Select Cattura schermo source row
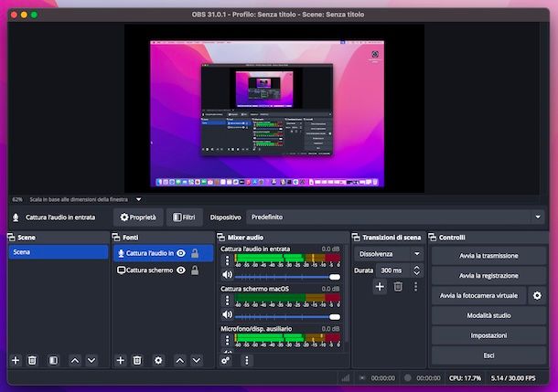This screenshot has width=558, height=392. tap(164, 270)
